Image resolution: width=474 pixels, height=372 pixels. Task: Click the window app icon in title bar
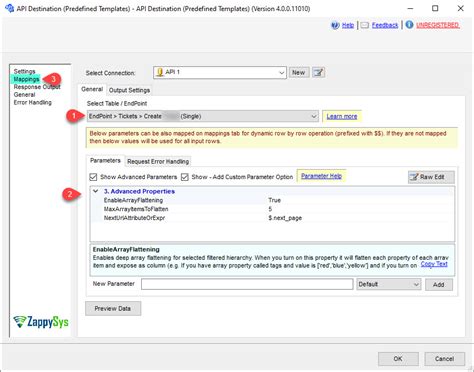[x=9, y=8]
